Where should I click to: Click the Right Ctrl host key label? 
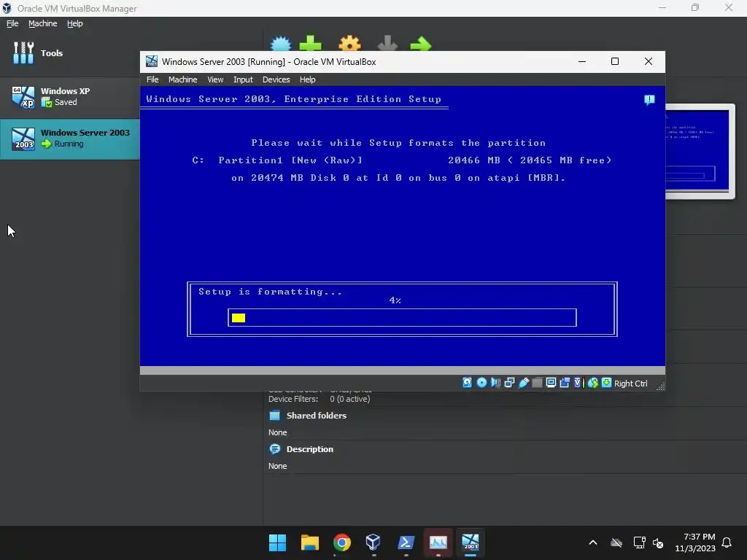pyautogui.click(x=630, y=384)
